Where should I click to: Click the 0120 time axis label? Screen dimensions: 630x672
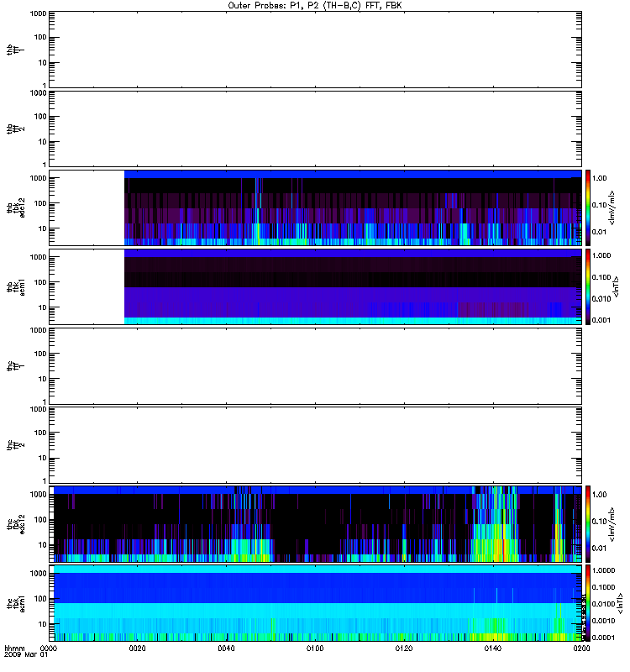(x=404, y=648)
